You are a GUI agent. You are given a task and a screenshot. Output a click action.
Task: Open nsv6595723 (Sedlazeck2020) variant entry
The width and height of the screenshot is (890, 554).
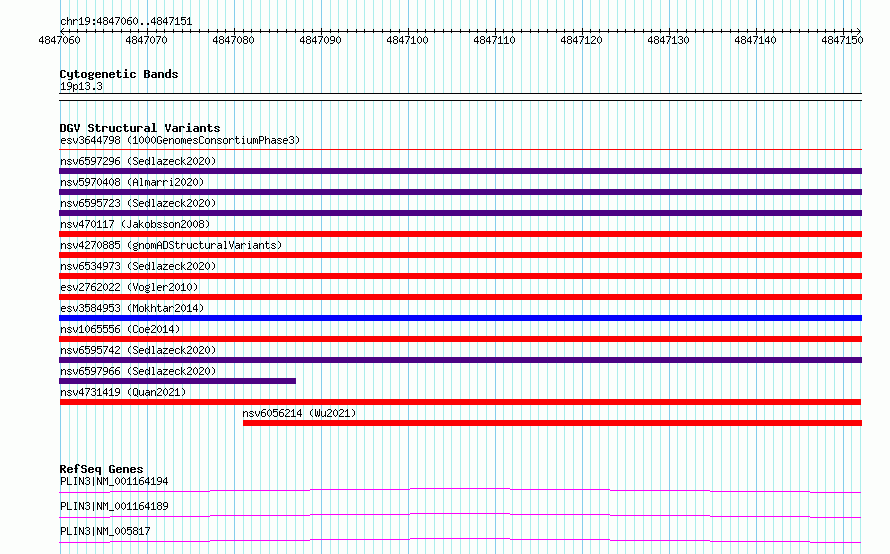coord(138,203)
